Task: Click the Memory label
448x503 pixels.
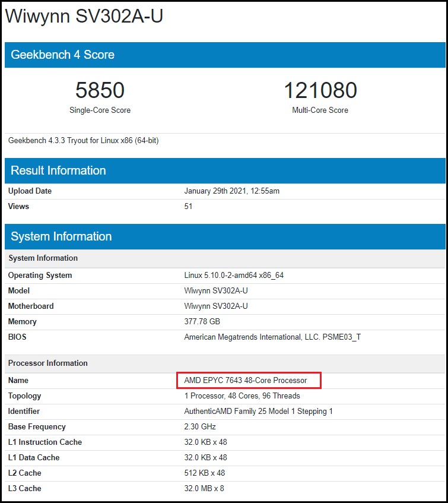Action: point(23,321)
